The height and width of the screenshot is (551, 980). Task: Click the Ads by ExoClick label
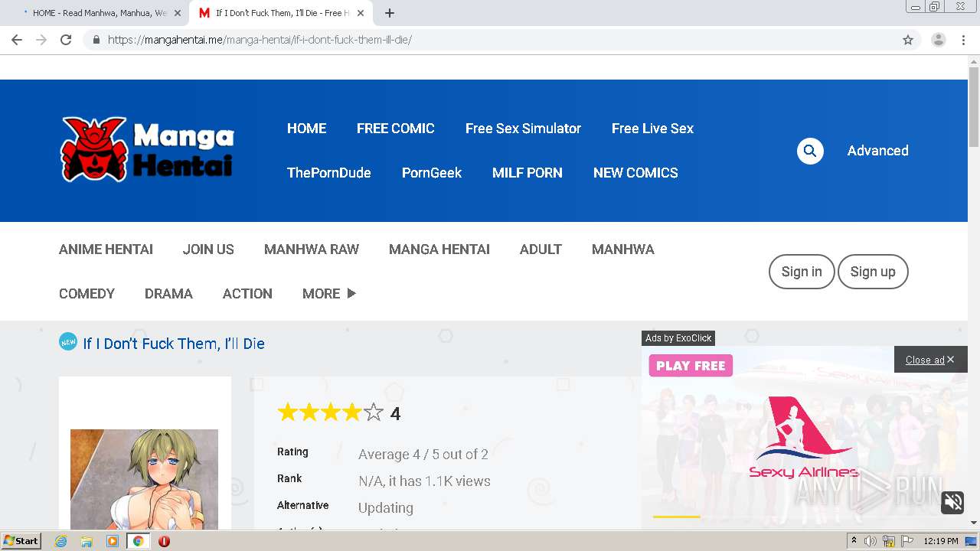[x=678, y=338]
